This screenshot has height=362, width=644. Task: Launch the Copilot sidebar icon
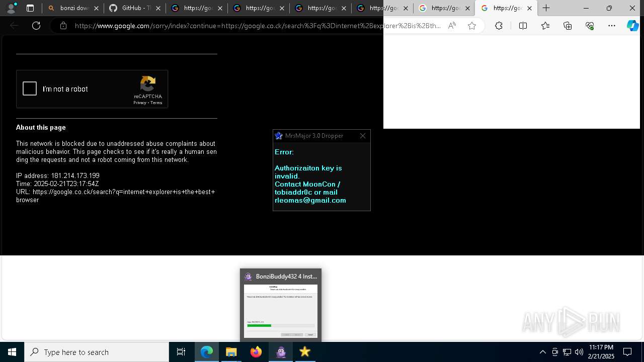632,26
